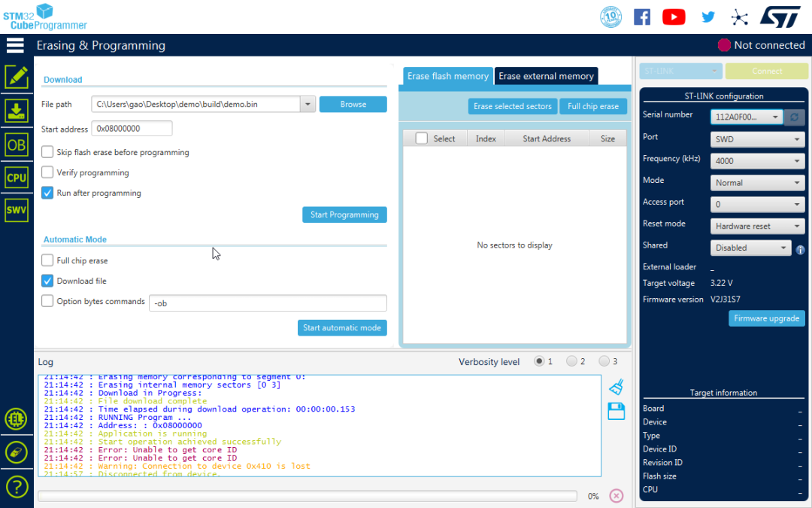812x508 pixels.
Task: Click STM32CubeProgrammer logo
Action: [45, 17]
